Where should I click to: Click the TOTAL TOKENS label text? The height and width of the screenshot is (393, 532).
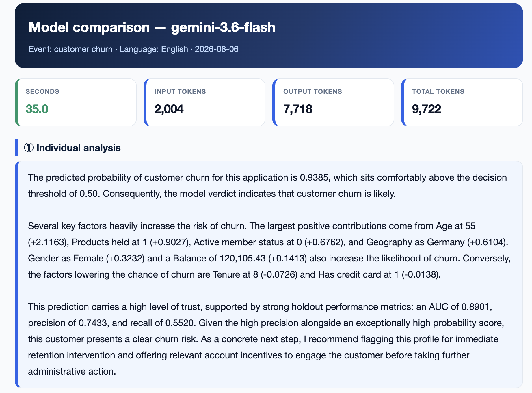[x=438, y=91]
